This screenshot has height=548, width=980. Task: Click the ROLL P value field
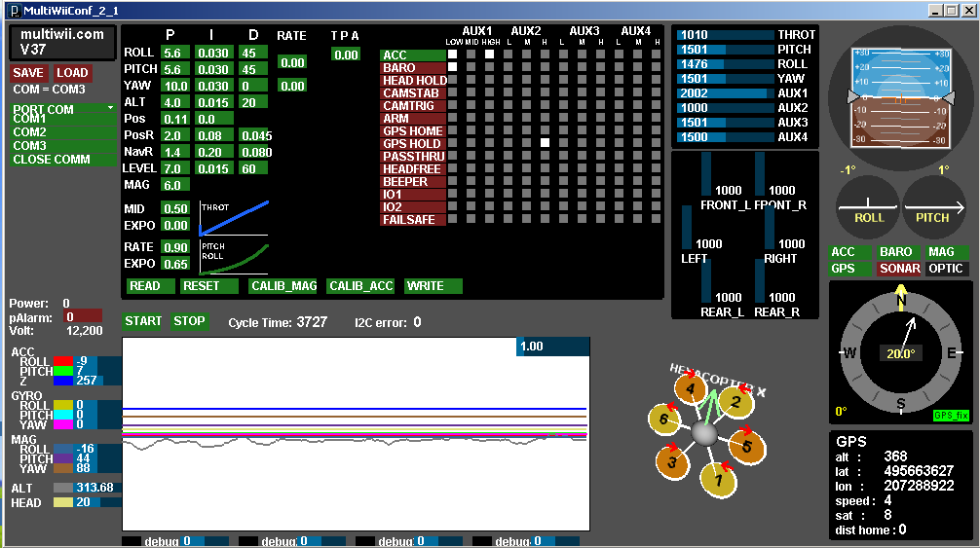(174, 53)
